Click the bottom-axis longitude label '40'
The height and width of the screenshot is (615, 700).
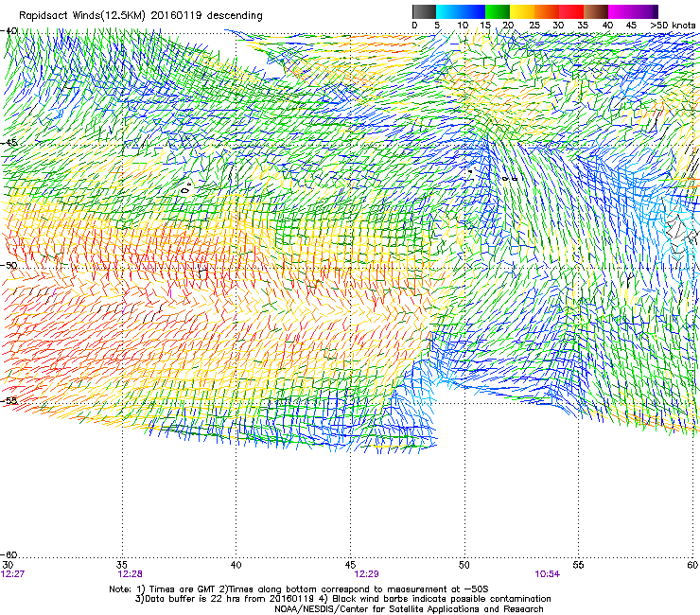[x=236, y=565]
